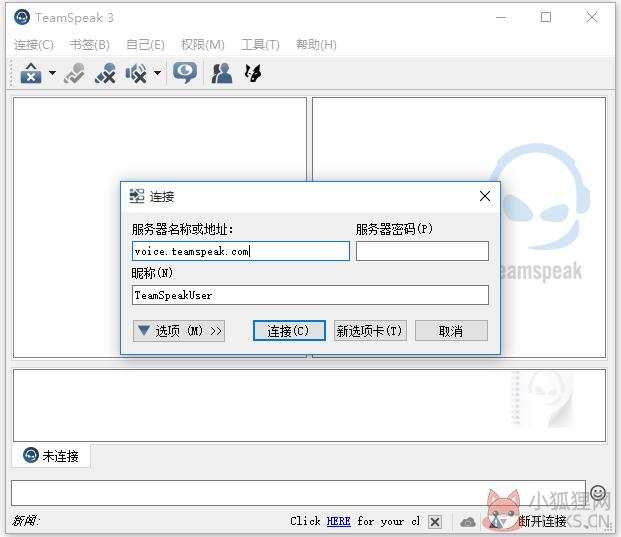Follow the HERE link in news ticker
The height and width of the screenshot is (537, 621).
tap(339, 521)
